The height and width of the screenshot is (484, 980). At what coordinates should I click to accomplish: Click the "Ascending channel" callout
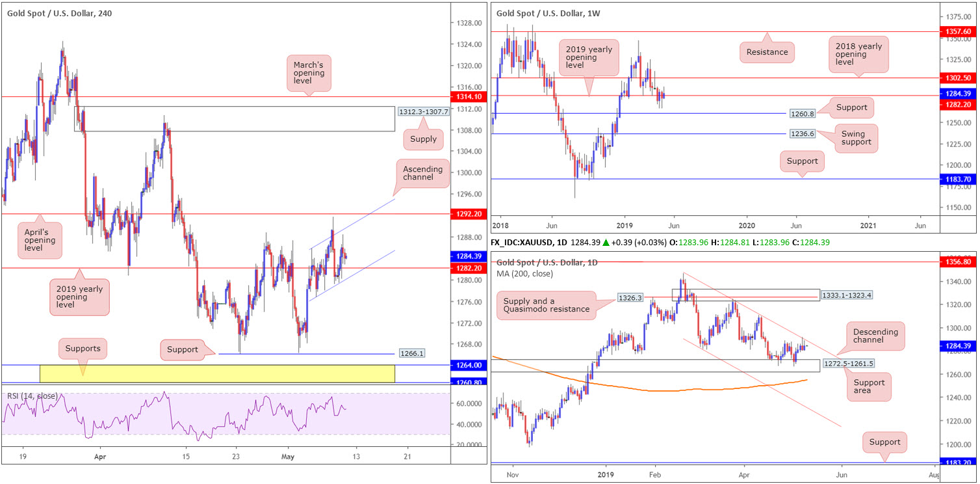coord(422,174)
